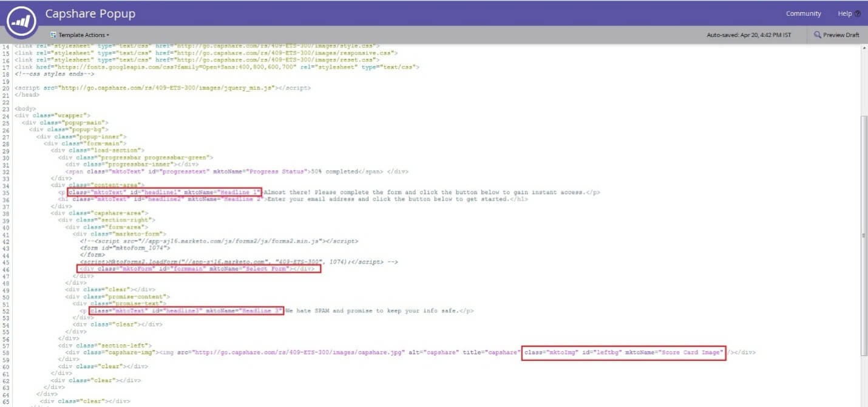Click the Marketo logo icon
This screenshot has height=407, width=868.
(21, 22)
